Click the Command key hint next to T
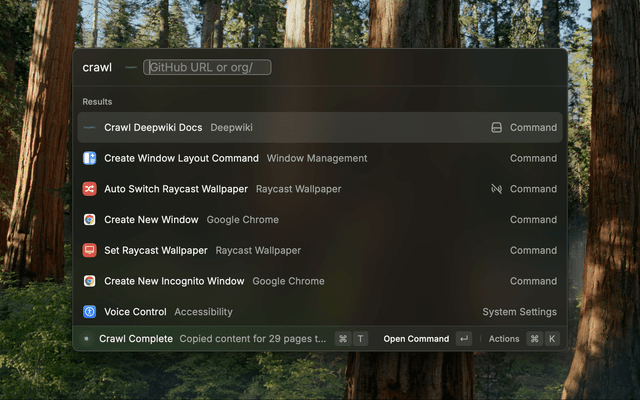 pos(343,339)
